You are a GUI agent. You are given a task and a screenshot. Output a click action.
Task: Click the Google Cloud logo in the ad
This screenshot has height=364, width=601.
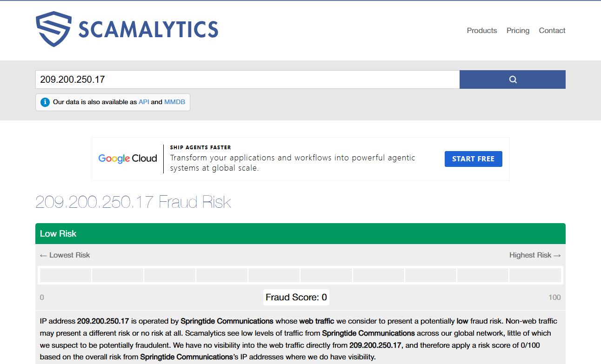(x=127, y=159)
